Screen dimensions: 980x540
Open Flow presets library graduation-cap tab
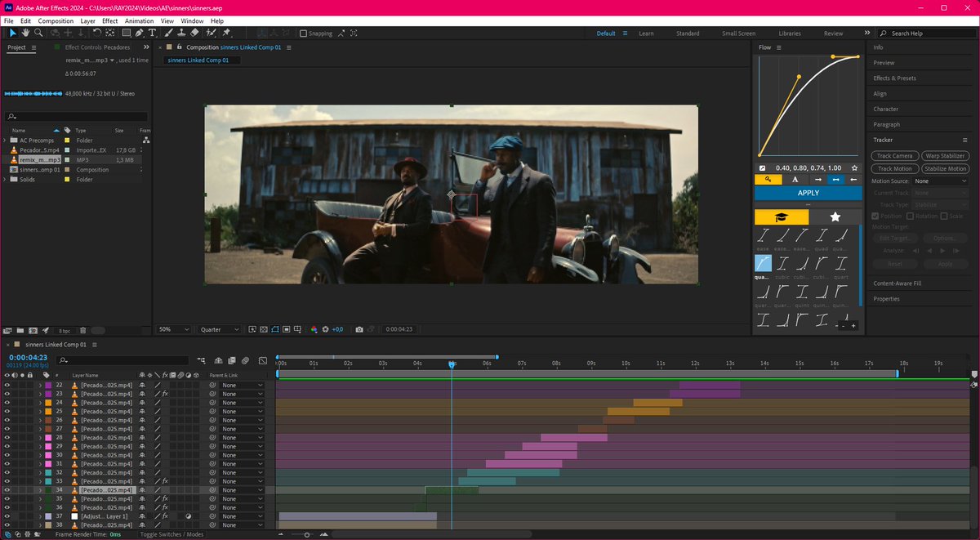[782, 216]
